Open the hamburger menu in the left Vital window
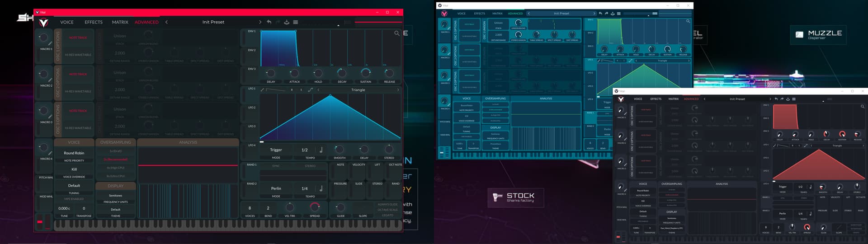The image size is (868, 244). tap(295, 22)
